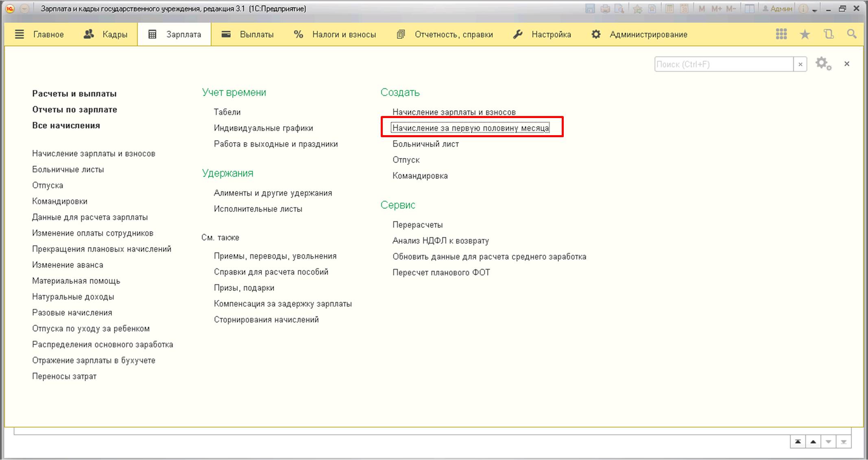
Task: Click the save diskette icon in title bar
Action: tap(590, 9)
